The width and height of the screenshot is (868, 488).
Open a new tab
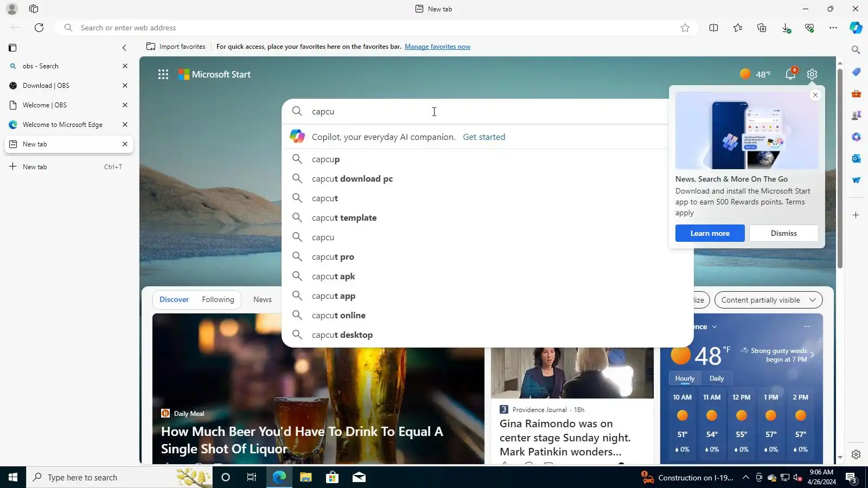[x=69, y=167]
